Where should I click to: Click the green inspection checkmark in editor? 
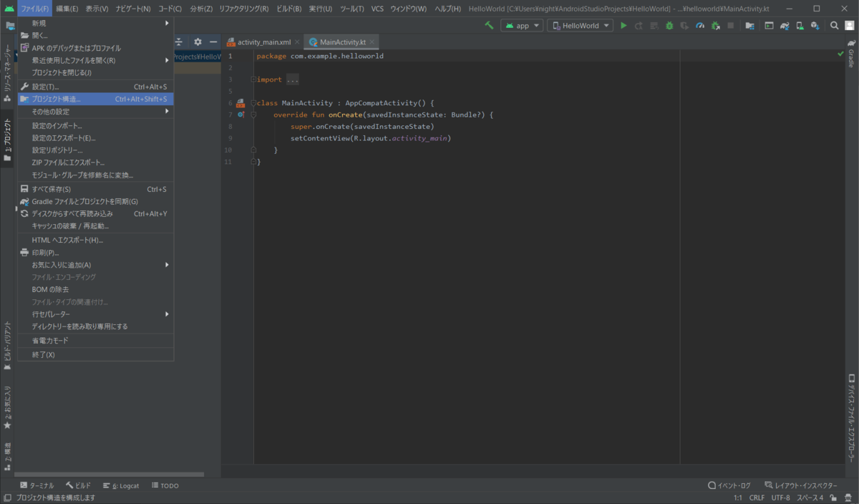840,54
